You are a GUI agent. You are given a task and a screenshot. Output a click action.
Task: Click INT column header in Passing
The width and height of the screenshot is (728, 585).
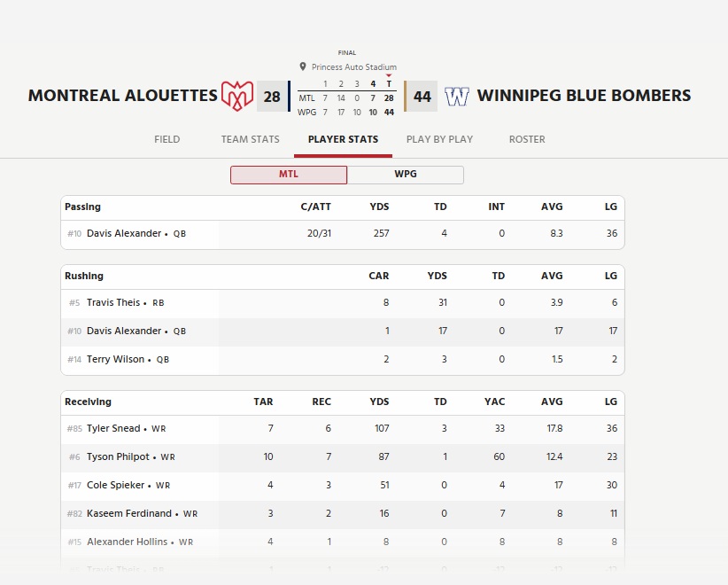[496, 207]
